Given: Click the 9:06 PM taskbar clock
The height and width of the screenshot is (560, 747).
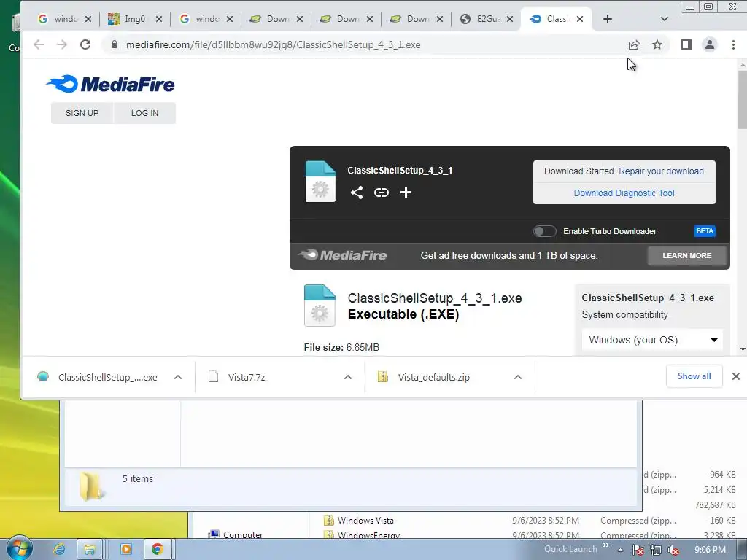Looking at the screenshot, I should (710, 550).
